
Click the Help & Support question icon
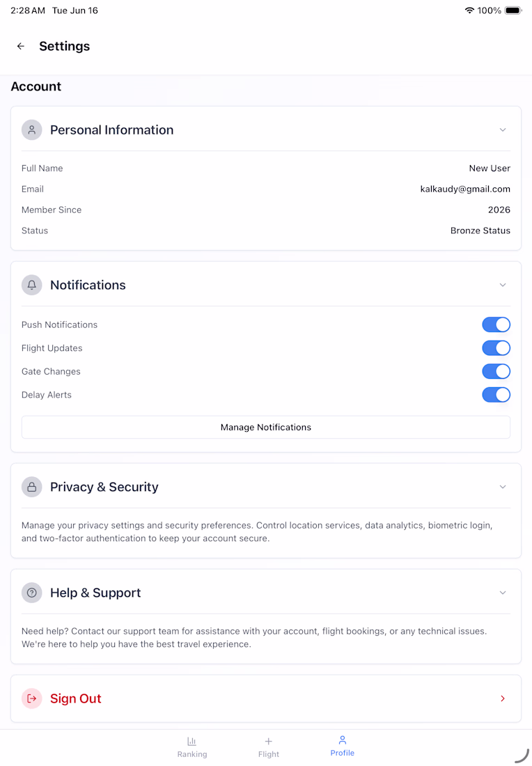[x=32, y=593]
